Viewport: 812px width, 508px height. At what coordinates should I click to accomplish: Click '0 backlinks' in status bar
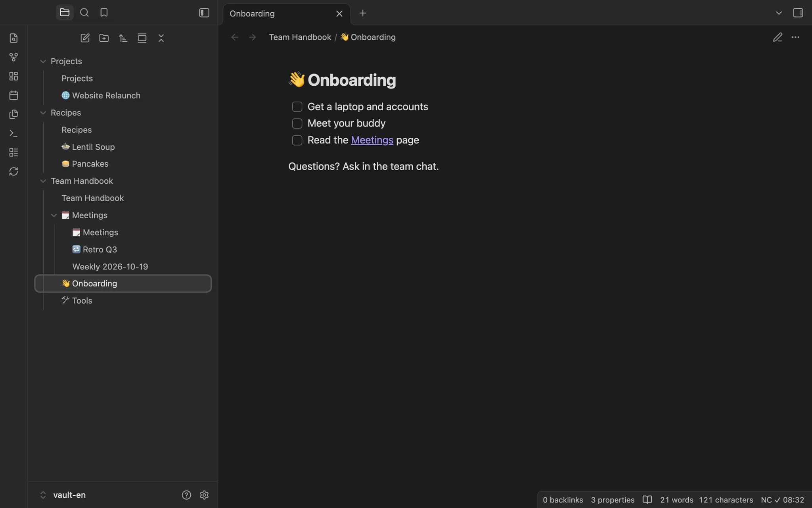pyautogui.click(x=563, y=500)
